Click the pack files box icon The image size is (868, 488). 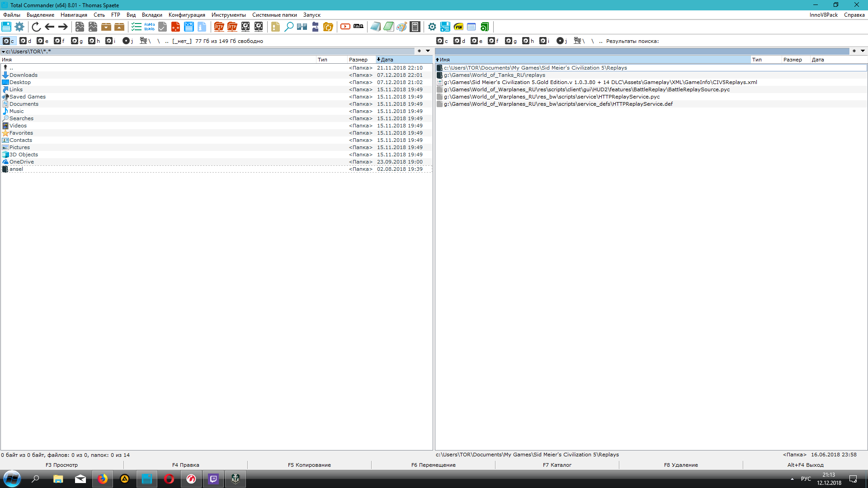[x=106, y=27]
